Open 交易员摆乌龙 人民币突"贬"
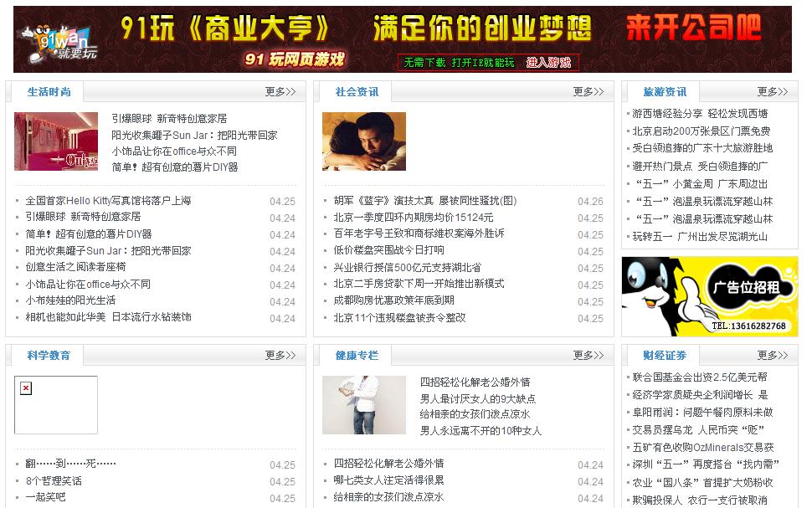The height and width of the screenshot is (508, 812). [698, 430]
